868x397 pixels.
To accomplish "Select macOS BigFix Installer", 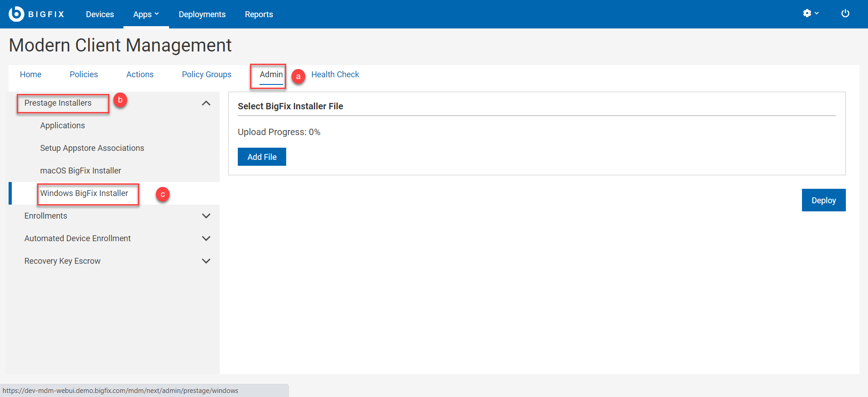I will 80,171.
